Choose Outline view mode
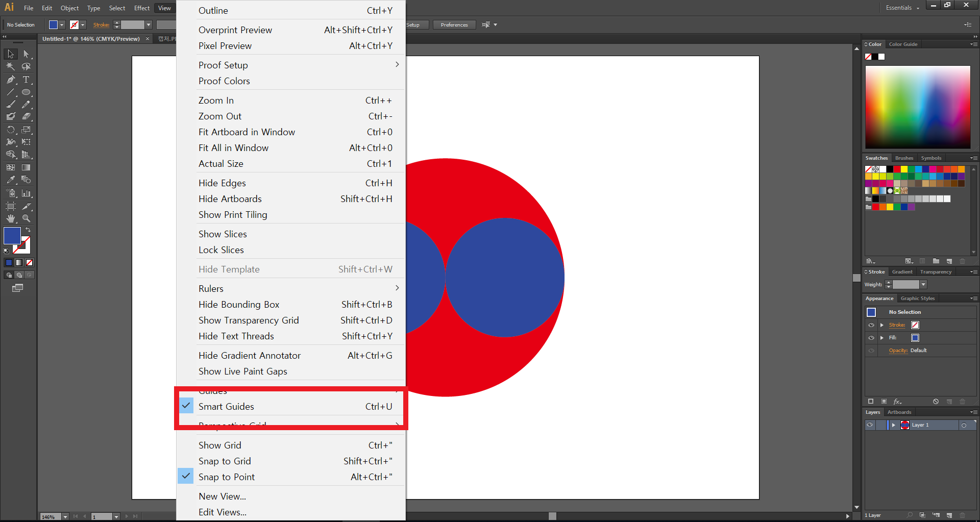Viewport: 980px width, 522px height. (291, 11)
